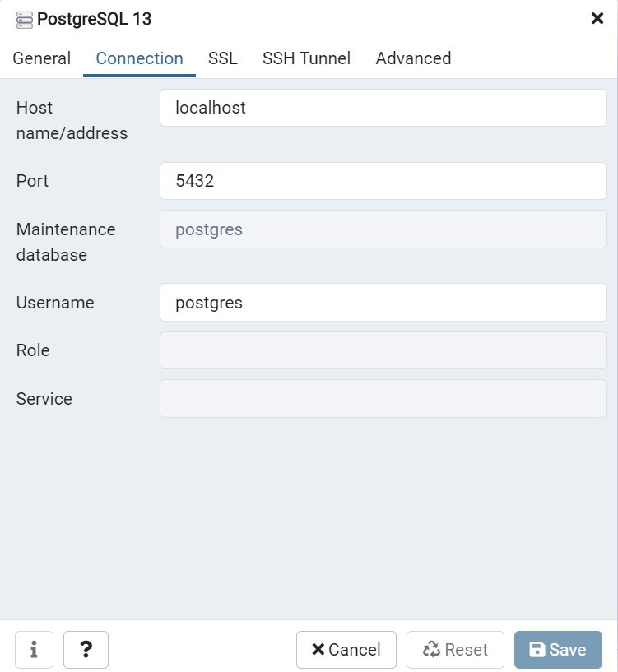The width and height of the screenshot is (618, 672).
Task: Click the empty Service field
Action: tap(383, 399)
